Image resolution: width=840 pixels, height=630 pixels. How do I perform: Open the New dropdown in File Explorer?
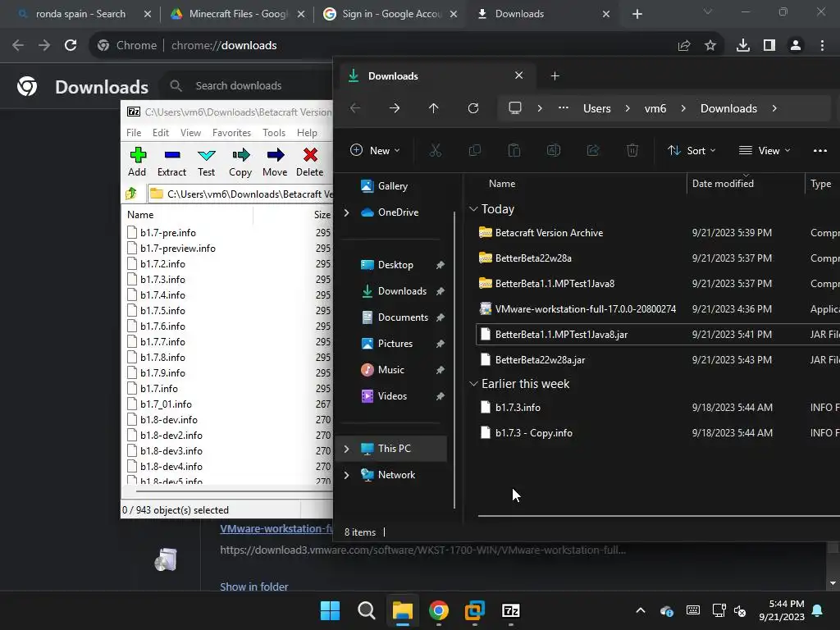pos(375,151)
